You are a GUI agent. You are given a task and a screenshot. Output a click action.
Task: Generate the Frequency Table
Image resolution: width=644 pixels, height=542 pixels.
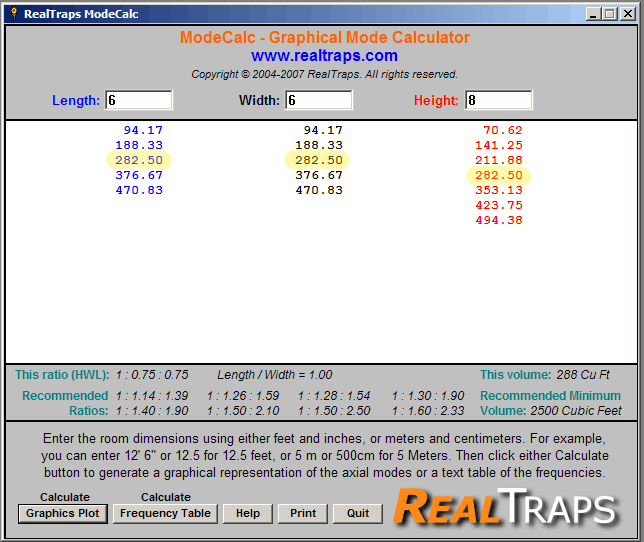165,513
